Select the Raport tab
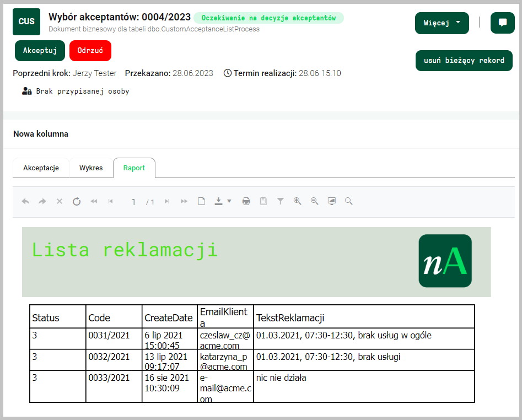The width and height of the screenshot is (522, 420). tap(134, 168)
